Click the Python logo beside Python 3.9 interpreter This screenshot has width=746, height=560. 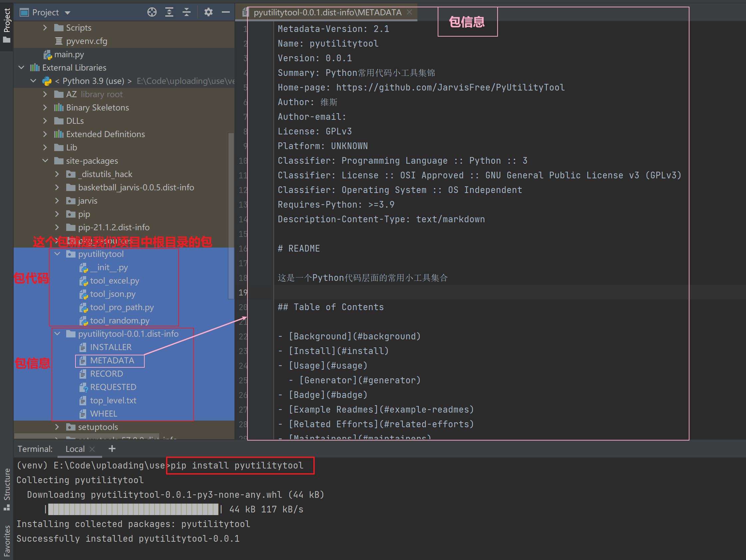pos(47,81)
